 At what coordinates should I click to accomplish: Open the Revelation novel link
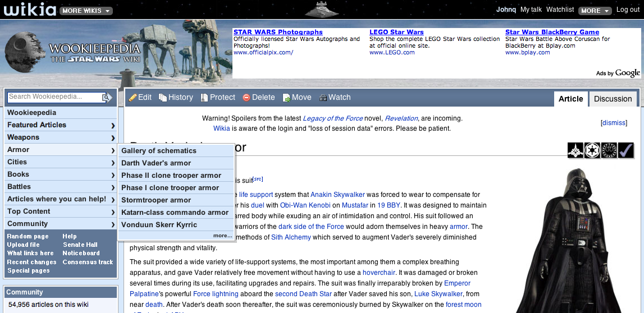click(401, 118)
